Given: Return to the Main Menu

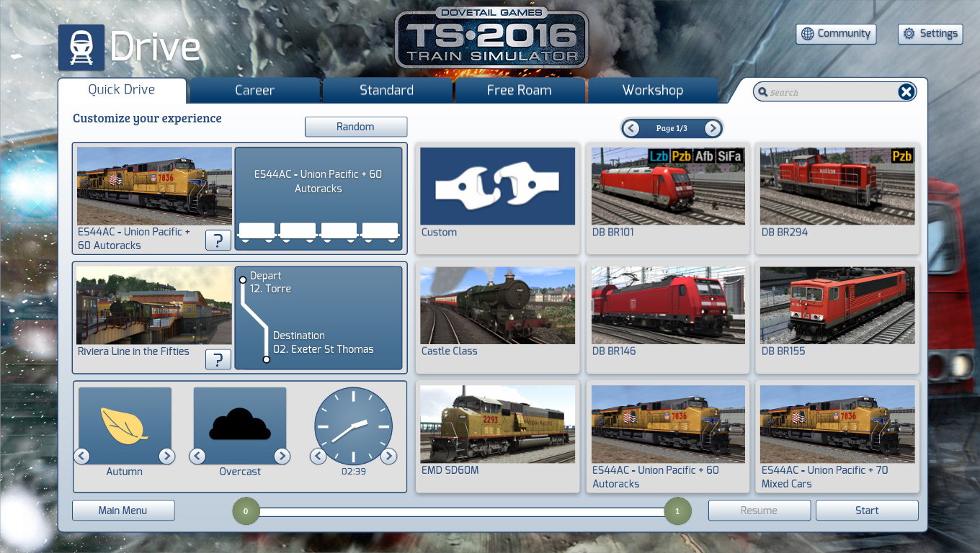Looking at the screenshot, I should coord(123,511).
